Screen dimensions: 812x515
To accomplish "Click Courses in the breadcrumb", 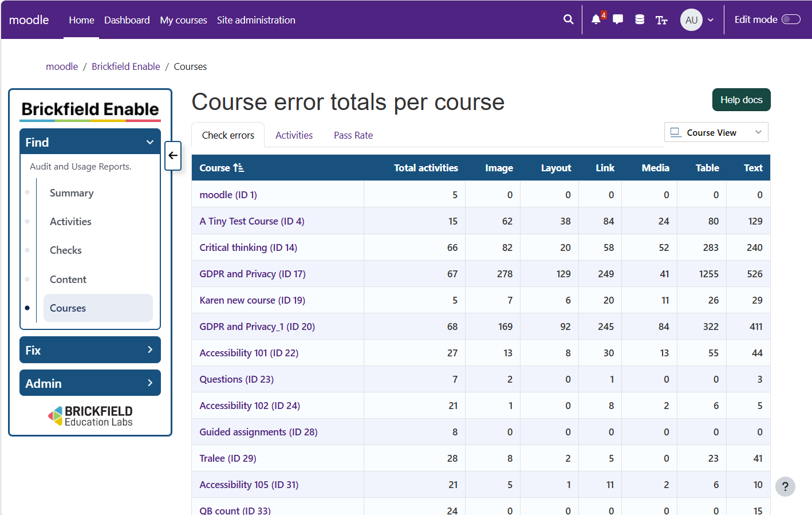I will pos(190,66).
